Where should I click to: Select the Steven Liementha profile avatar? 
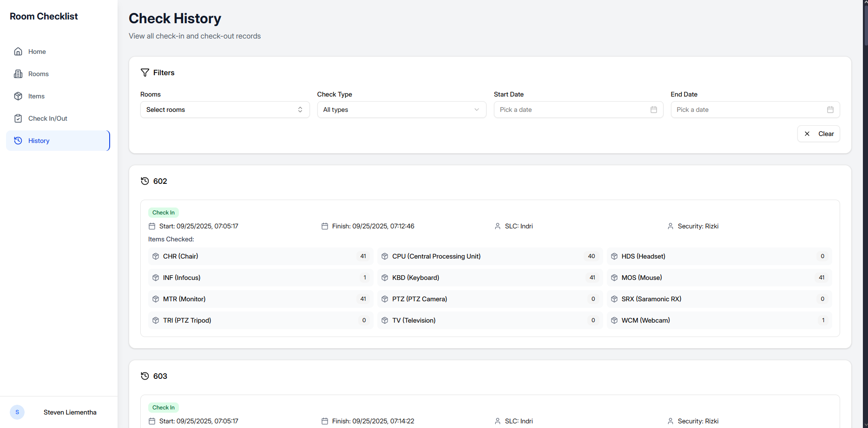(17, 412)
